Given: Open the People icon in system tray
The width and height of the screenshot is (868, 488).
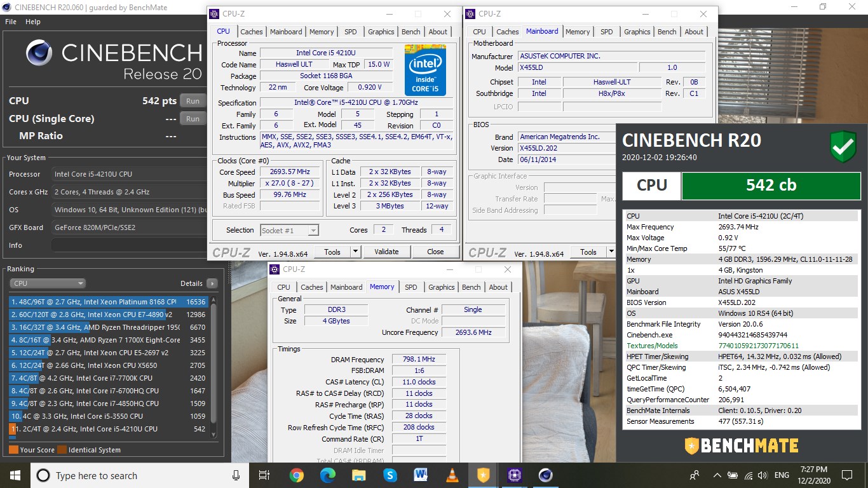Looking at the screenshot, I should (695, 475).
